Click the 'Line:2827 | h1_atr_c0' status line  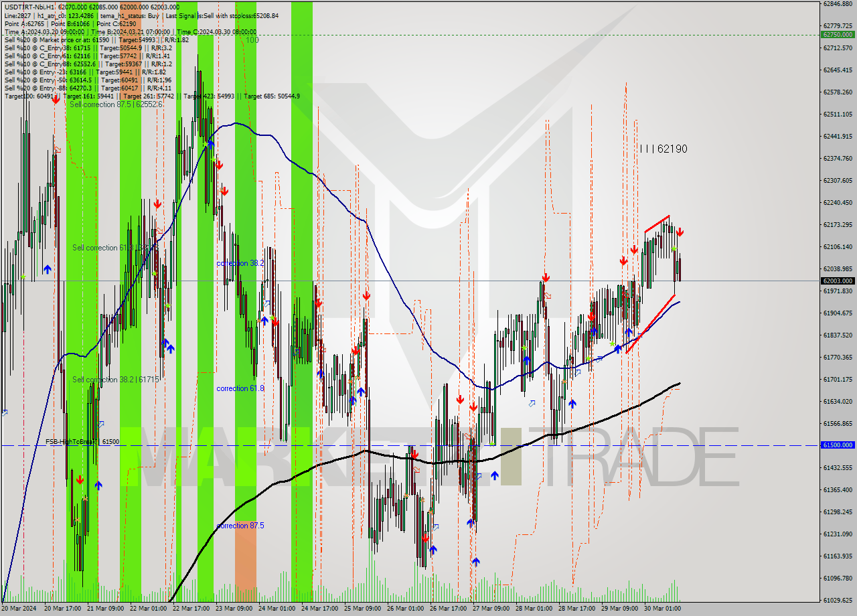[141, 15]
